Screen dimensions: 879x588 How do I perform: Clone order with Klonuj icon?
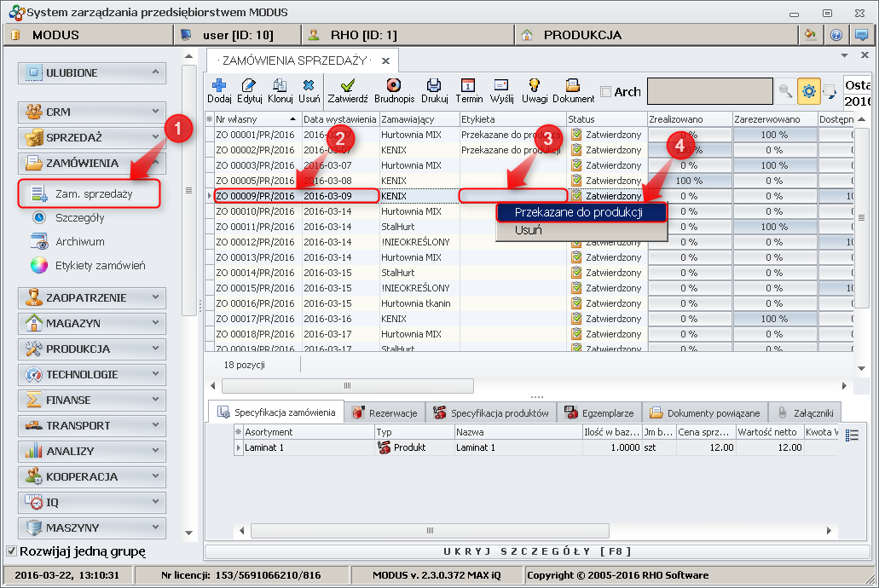(x=280, y=85)
